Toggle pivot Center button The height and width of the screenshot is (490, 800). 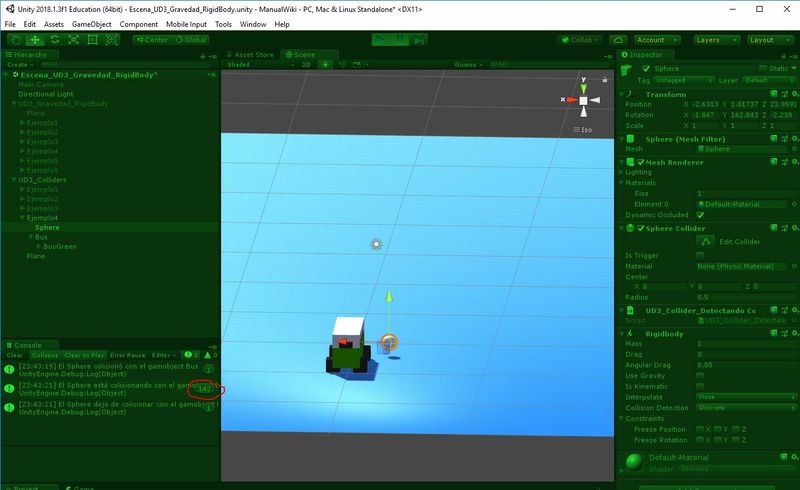[152, 40]
